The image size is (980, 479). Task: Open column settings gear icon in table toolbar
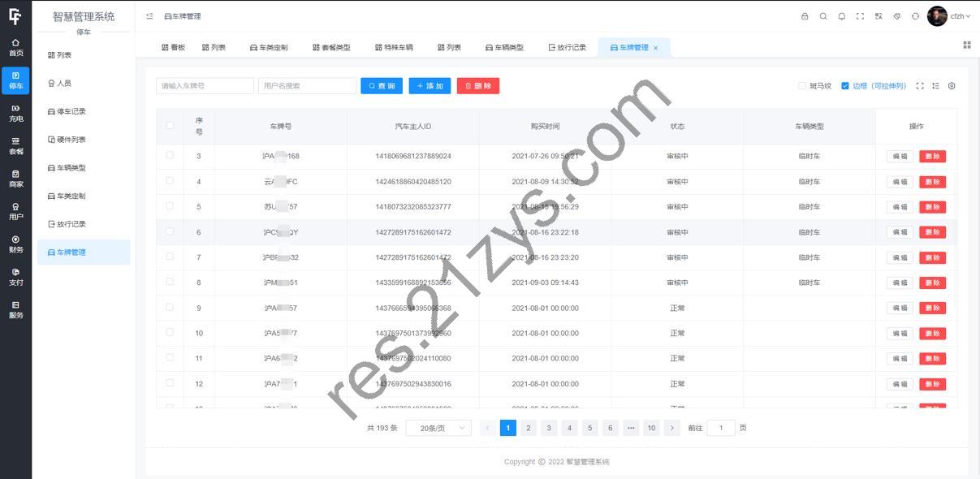tap(952, 86)
